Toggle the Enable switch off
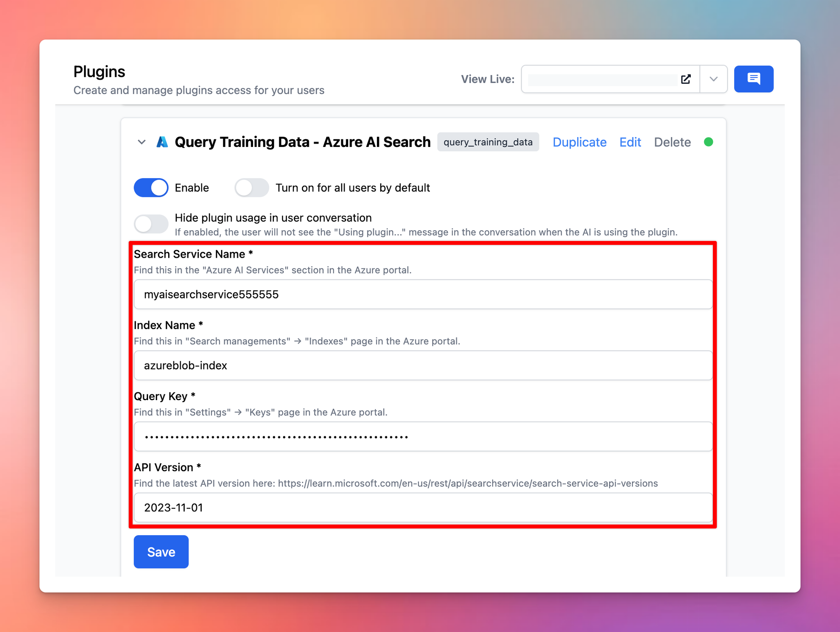 tap(151, 188)
